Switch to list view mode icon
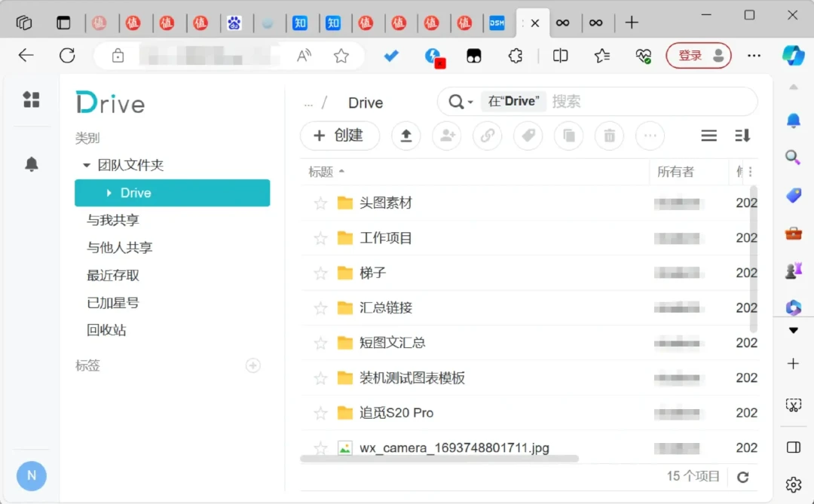The height and width of the screenshot is (504, 814). pyautogui.click(x=708, y=136)
